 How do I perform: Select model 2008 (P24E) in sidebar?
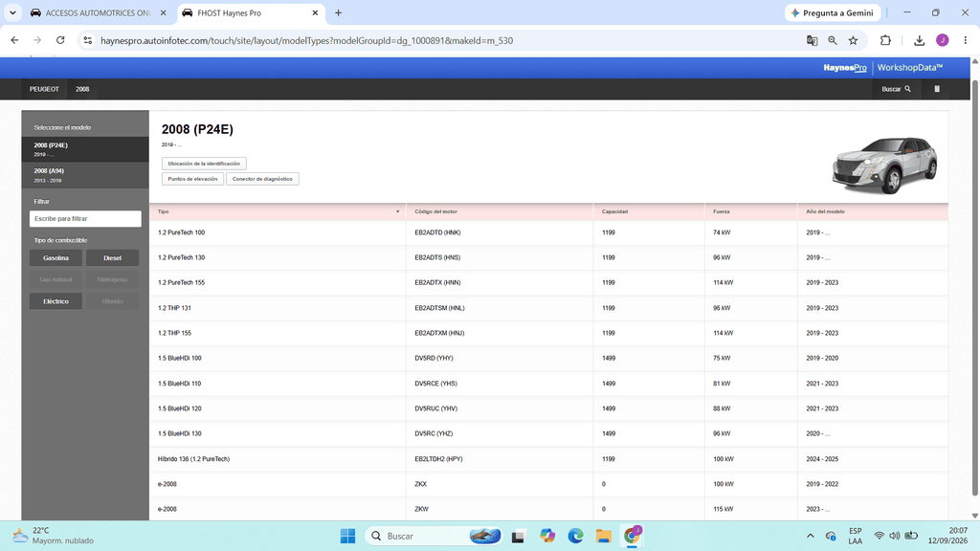pos(85,149)
